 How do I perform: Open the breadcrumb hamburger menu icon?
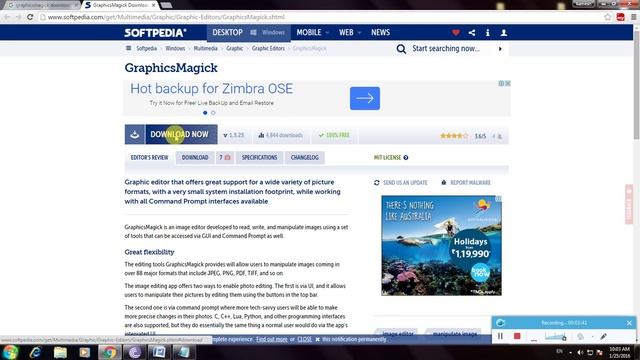point(129,48)
